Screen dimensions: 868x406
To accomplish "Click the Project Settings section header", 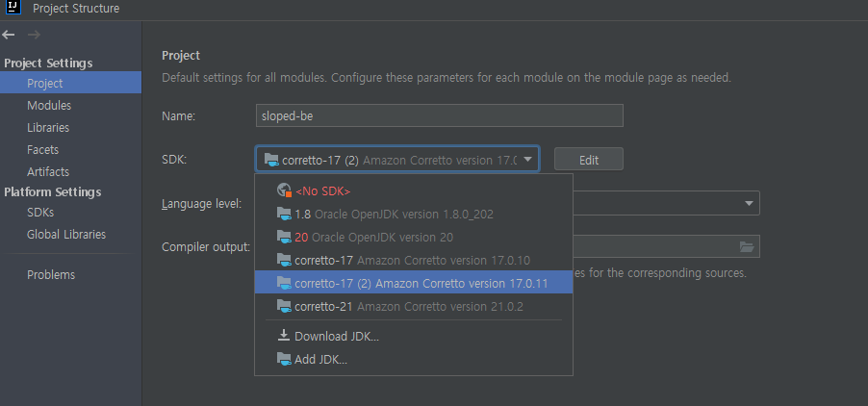I will (x=48, y=63).
